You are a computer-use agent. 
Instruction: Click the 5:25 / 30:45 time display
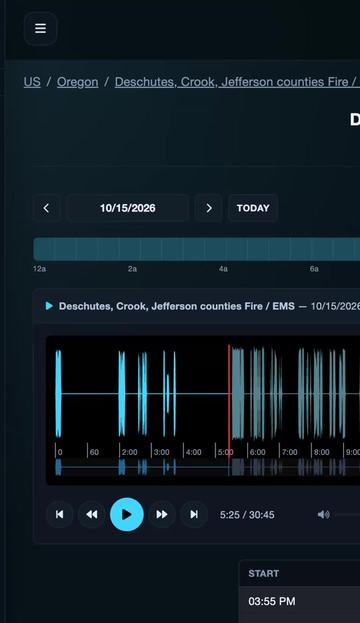coord(247,515)
